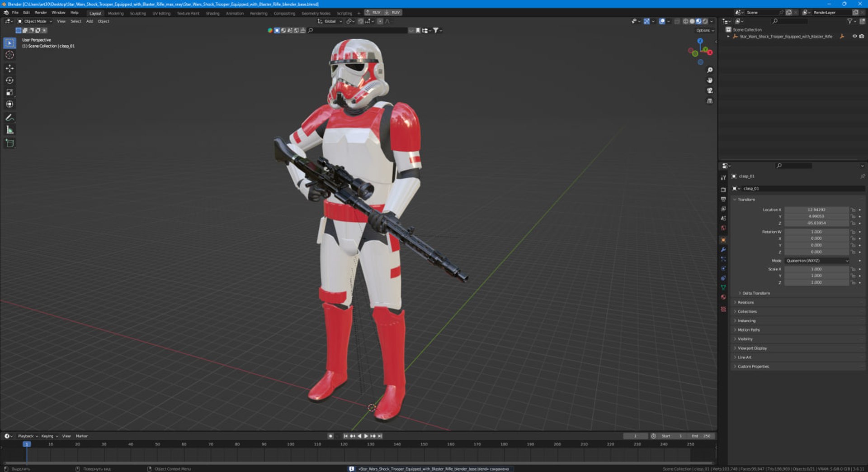Switch perspective/orthographic grid icon

[710, 101]
